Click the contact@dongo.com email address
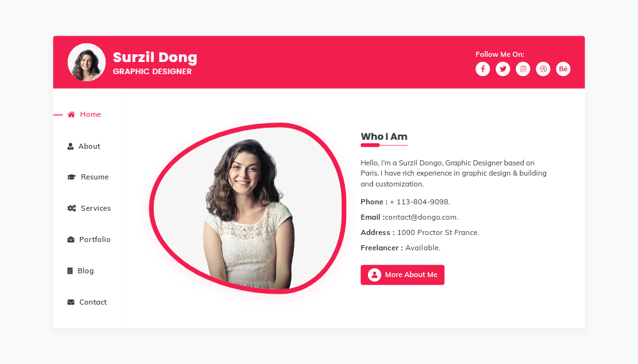Screen dimensions: 638x364 click(422, 217)
